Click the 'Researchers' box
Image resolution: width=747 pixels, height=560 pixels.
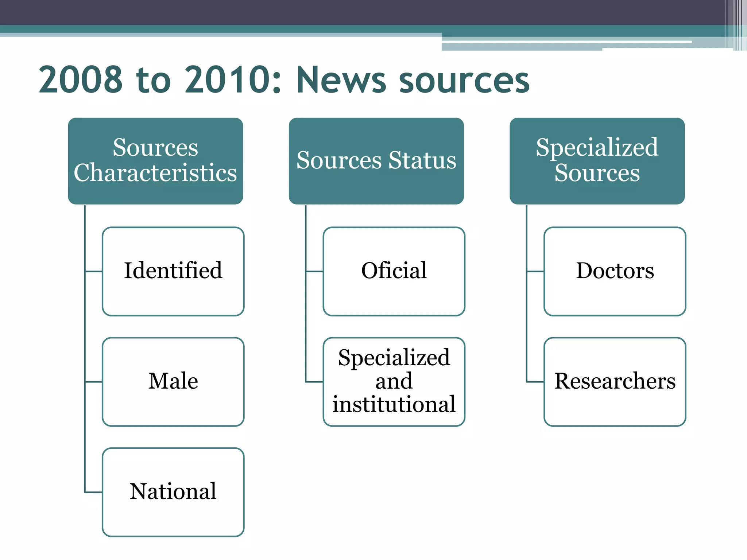point(615,382)
